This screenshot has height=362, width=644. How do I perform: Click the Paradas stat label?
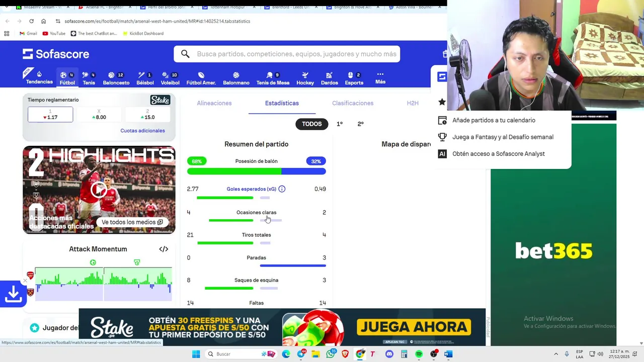click(257, 258)
